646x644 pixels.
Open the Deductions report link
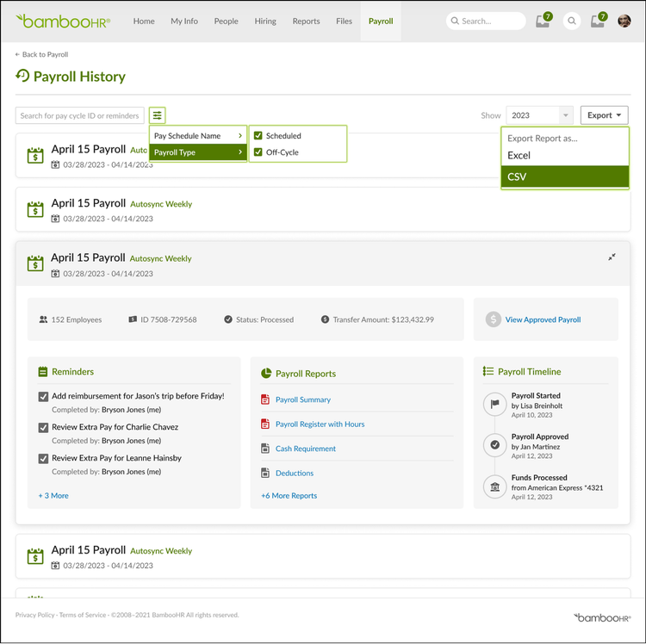click(x=295, y=473)
